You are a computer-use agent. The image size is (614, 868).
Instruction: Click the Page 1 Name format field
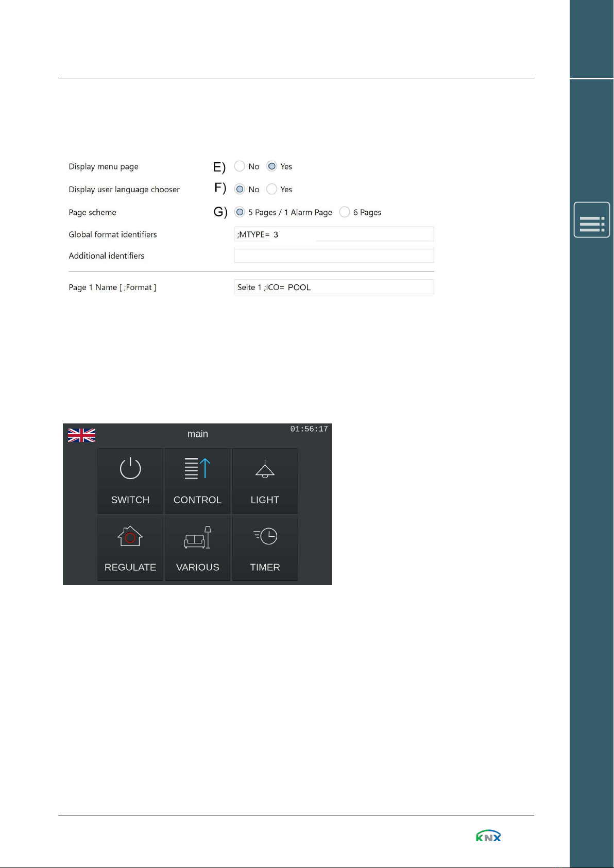tap(334, 287)
